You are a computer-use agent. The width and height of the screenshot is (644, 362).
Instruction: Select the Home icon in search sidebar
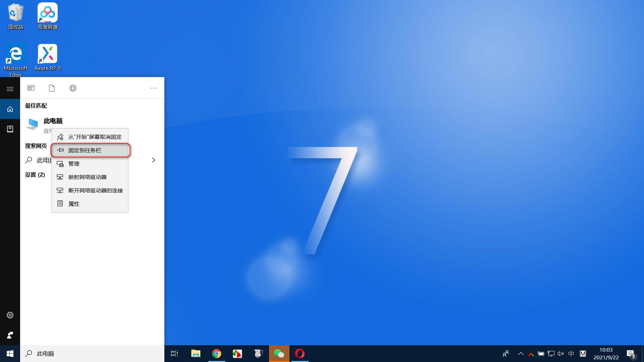point(10,109)
